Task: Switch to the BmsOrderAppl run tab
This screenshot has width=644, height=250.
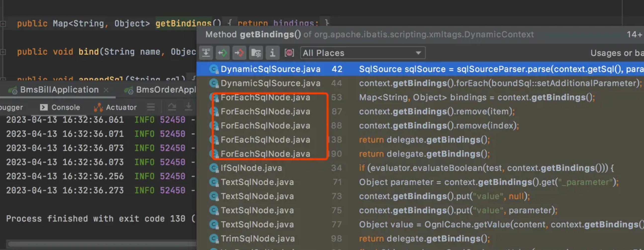Action: click(x=160, y=90)
